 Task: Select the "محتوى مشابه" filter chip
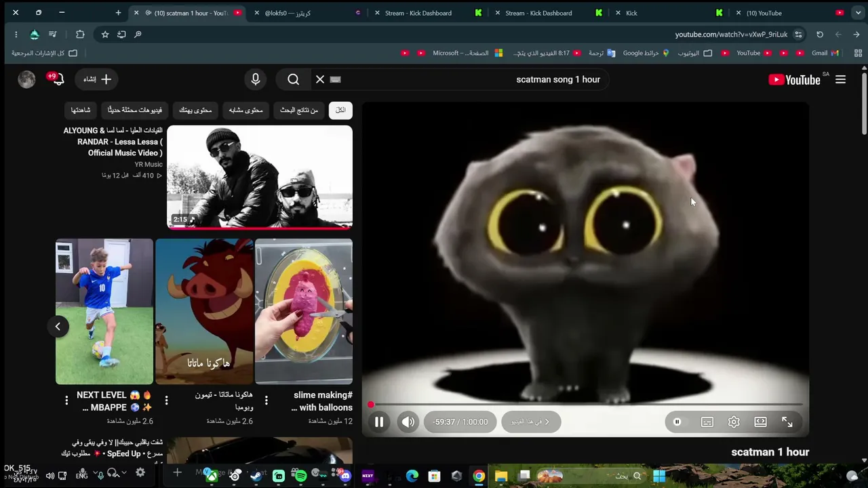tap(245, 110)
